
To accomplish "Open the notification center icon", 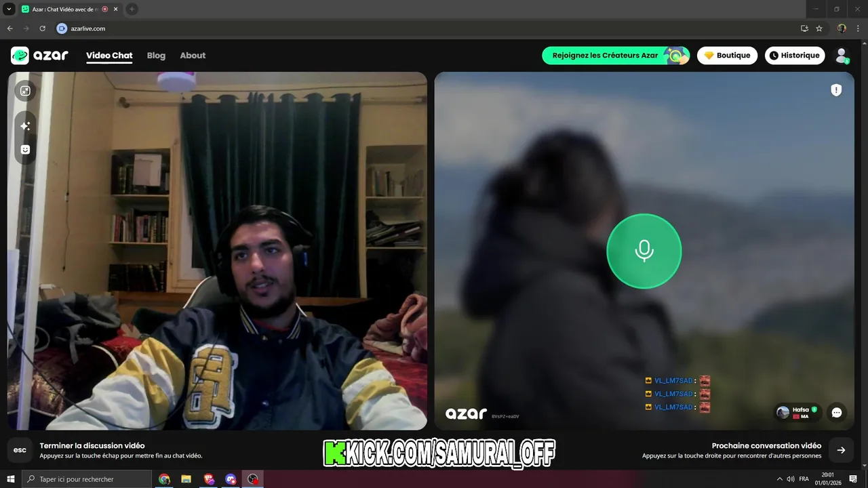I will tap(854, 479).
